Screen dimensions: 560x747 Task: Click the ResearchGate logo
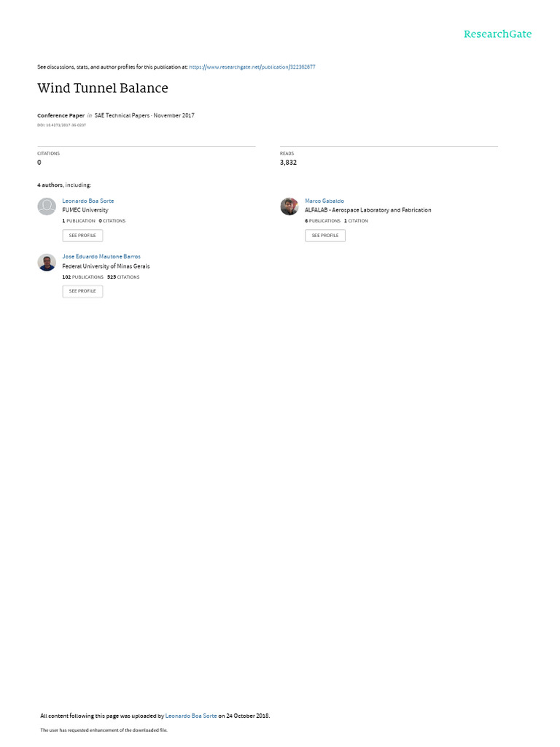coord(497,34)
